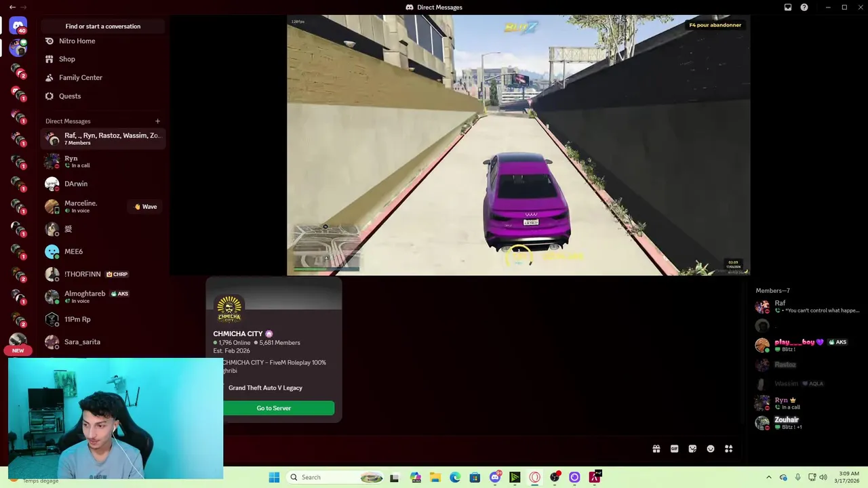Screen dimensions: 868x488
Task: Open the gift icon in chat bar
Action: [x=656, y=449]
